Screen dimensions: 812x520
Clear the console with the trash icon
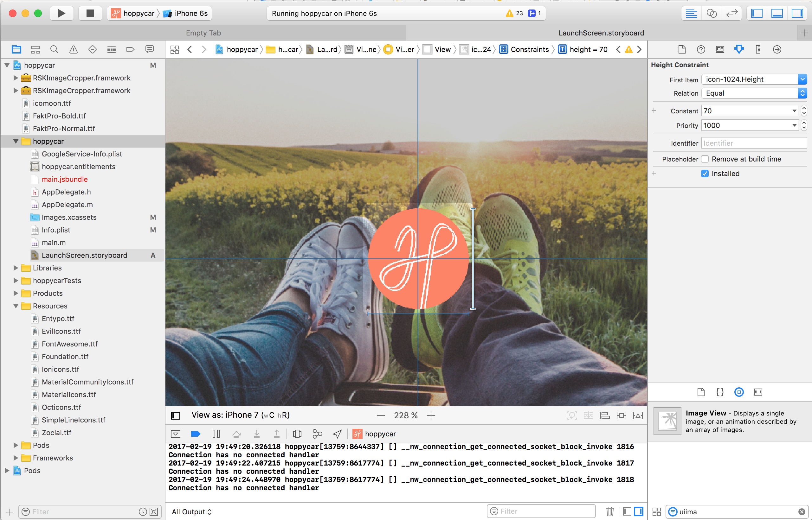(x=610, y=511)
